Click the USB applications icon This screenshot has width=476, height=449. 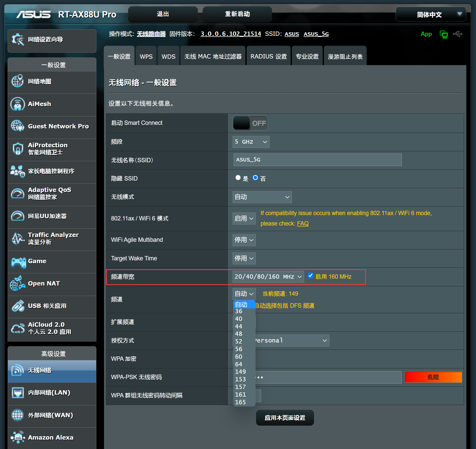(18, 306)
